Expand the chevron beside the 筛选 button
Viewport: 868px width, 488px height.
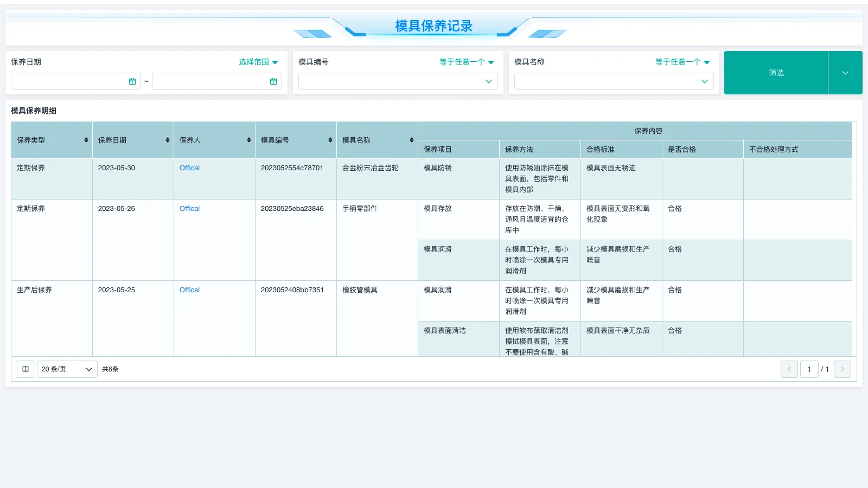tap(845, 72)
